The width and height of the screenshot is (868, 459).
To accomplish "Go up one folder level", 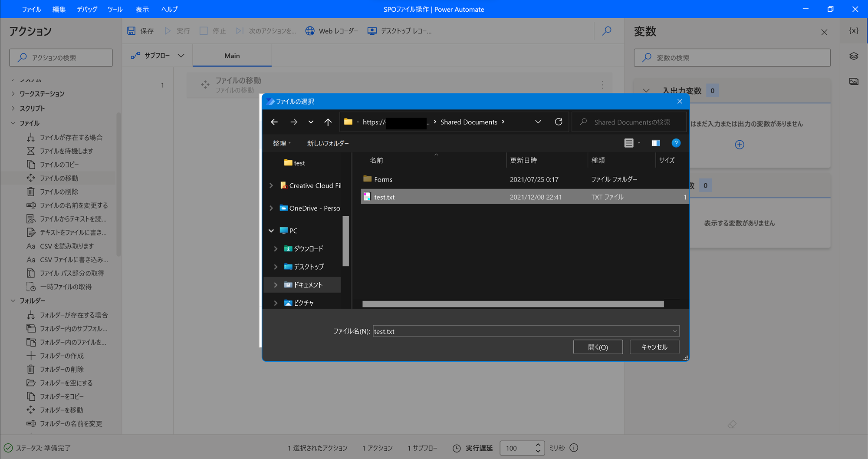I will 328,122.
